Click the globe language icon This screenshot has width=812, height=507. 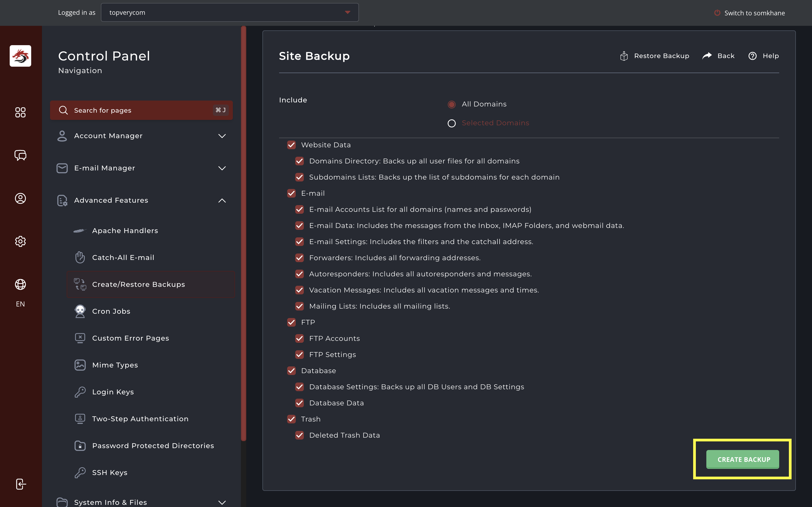[x=20, y=284]
